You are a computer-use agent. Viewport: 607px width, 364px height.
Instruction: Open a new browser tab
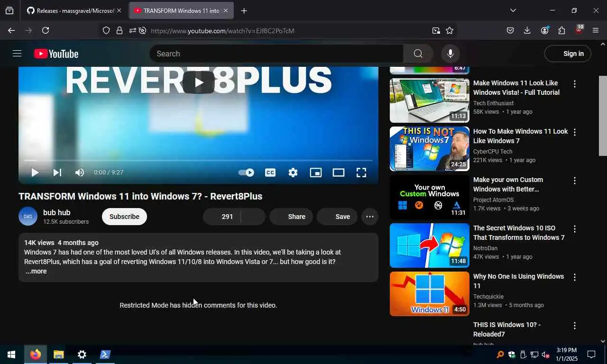244,10
